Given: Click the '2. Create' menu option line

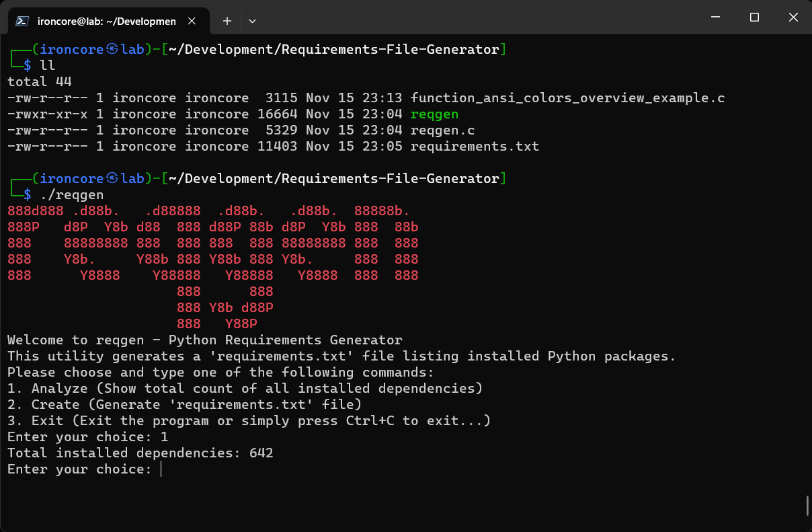Looking at the screenshot, I should click(x=185, y=405).
